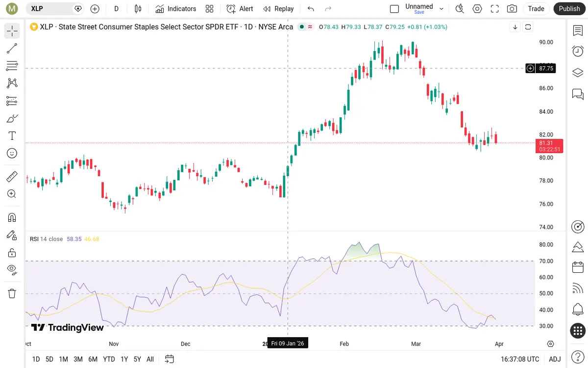The width and height of the screenshot is (588, 368).
Task: Remove objects with trash icon
Action: click(x=12, y=293)
